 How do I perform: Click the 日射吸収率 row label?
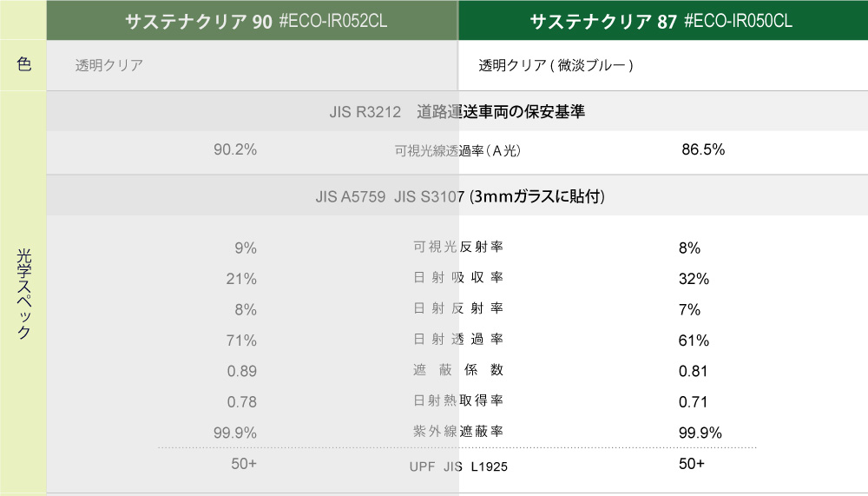[458, 278]
